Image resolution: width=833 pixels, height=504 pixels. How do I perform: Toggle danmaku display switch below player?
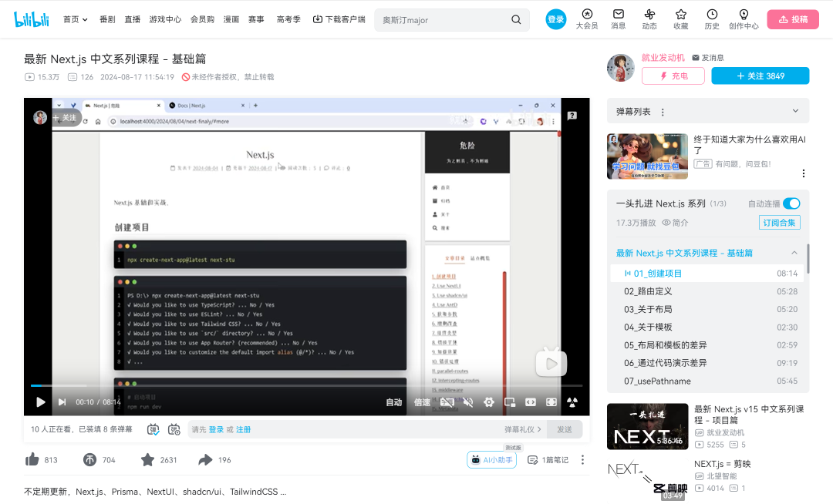[x=153, y=429]
